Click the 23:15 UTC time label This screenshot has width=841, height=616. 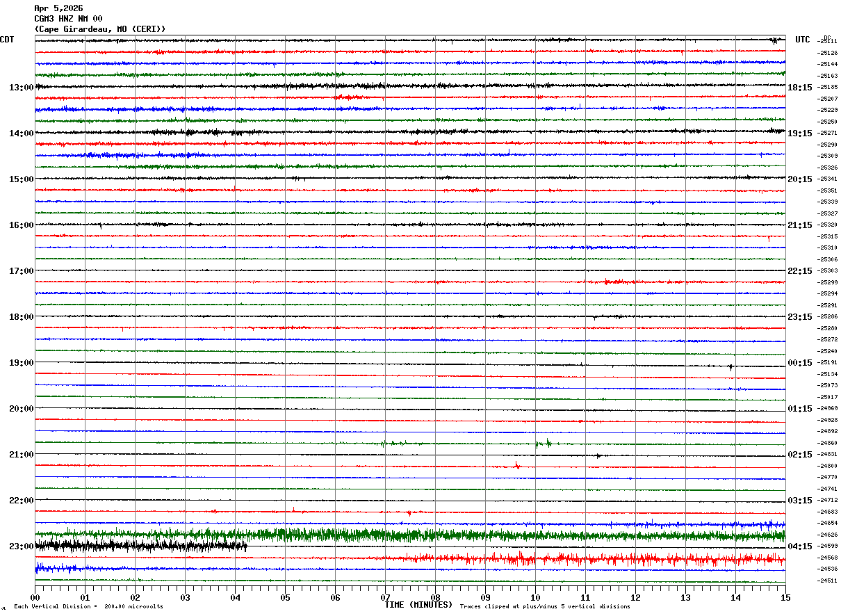coord(800,317)
